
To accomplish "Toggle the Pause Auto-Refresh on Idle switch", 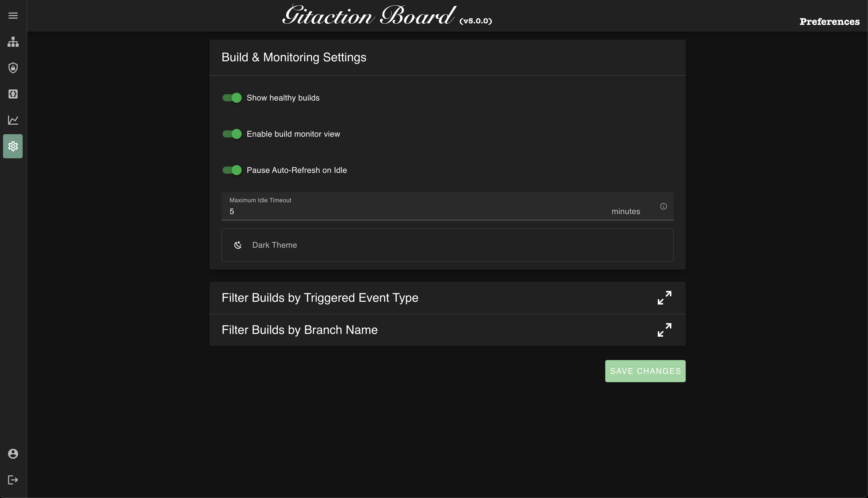I will pos(232,170).
